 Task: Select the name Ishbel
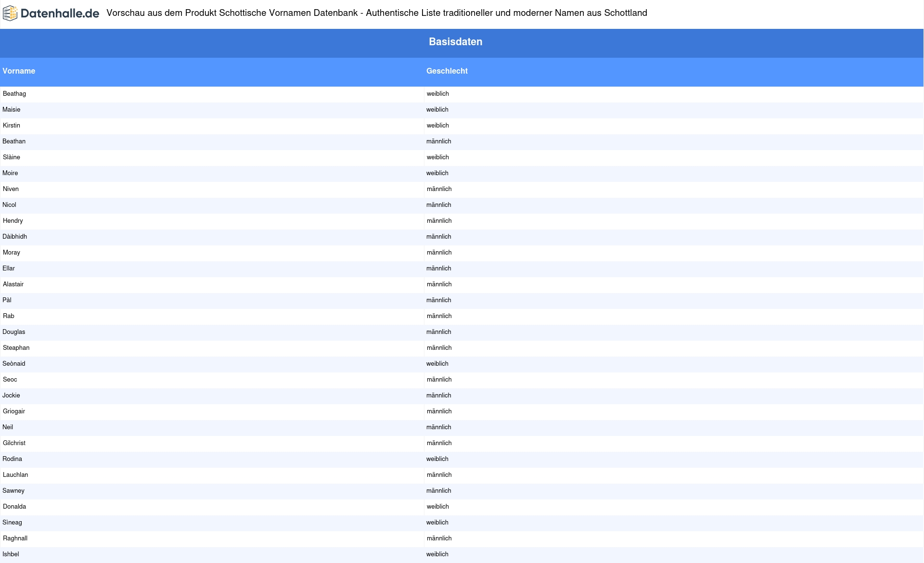pyautogui.click(x=11, y=554)
